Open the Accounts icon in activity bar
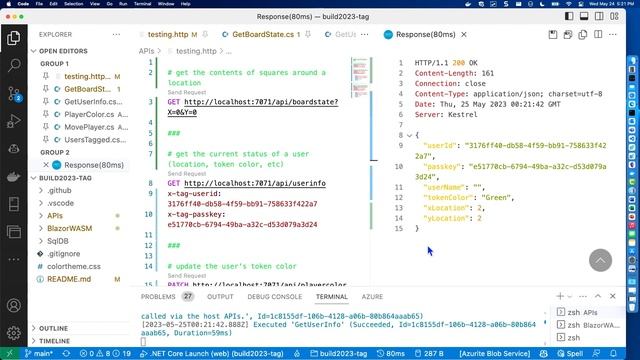 coord(13,305)
